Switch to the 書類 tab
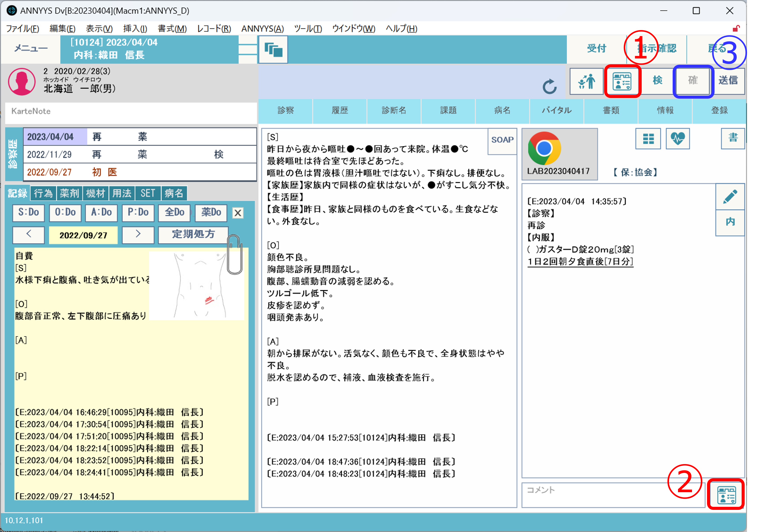 coord(611,111)
